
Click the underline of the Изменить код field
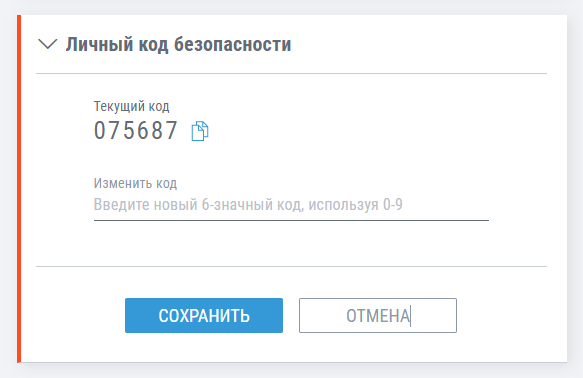click(291, 220)
